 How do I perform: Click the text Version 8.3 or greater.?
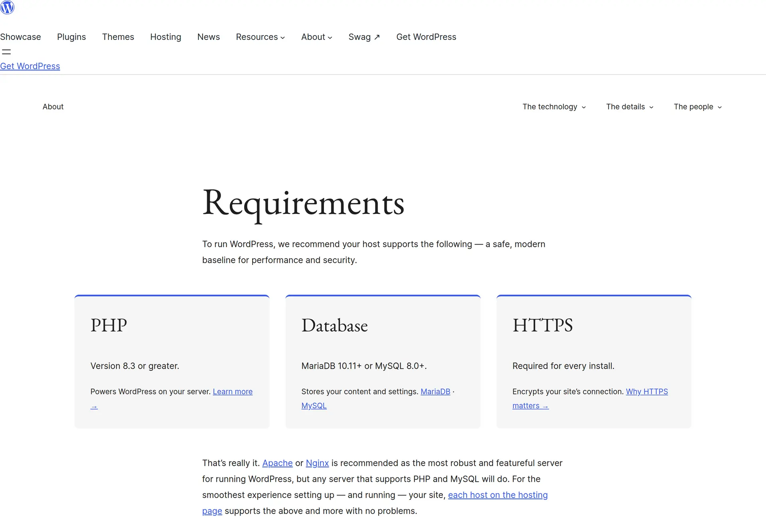click(135, 366)
